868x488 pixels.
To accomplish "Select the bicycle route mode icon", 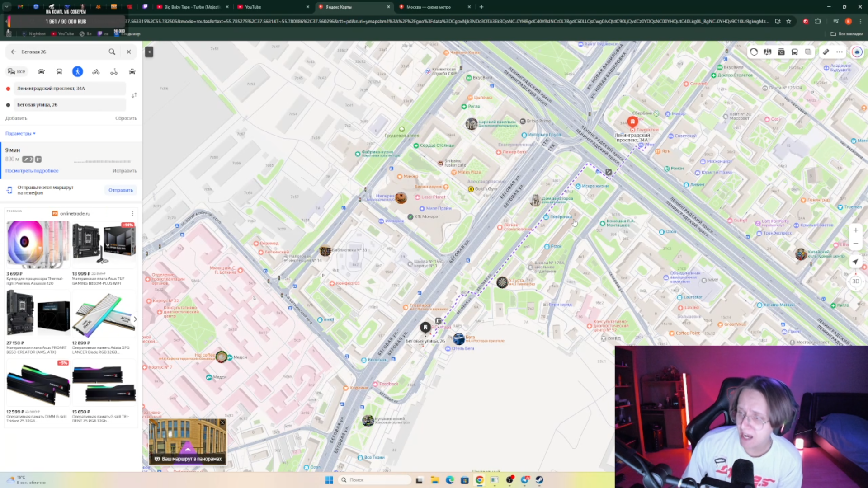I will [96, 71].
